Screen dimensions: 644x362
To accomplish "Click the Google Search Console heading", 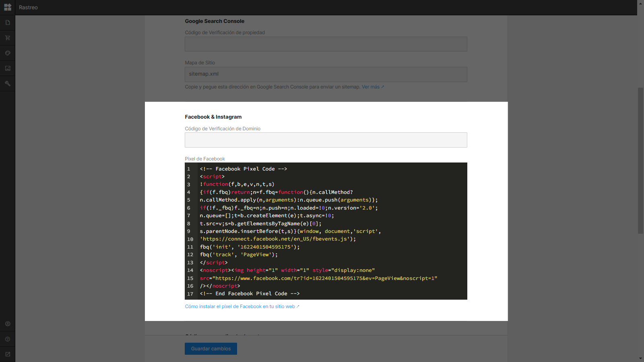I will click(215, 21).
